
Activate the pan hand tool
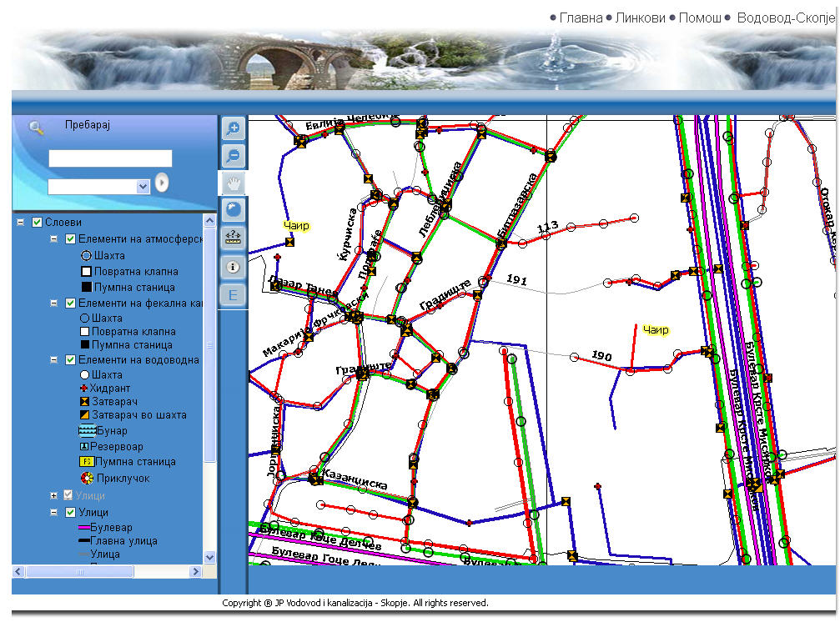click(x=233, y=183)
